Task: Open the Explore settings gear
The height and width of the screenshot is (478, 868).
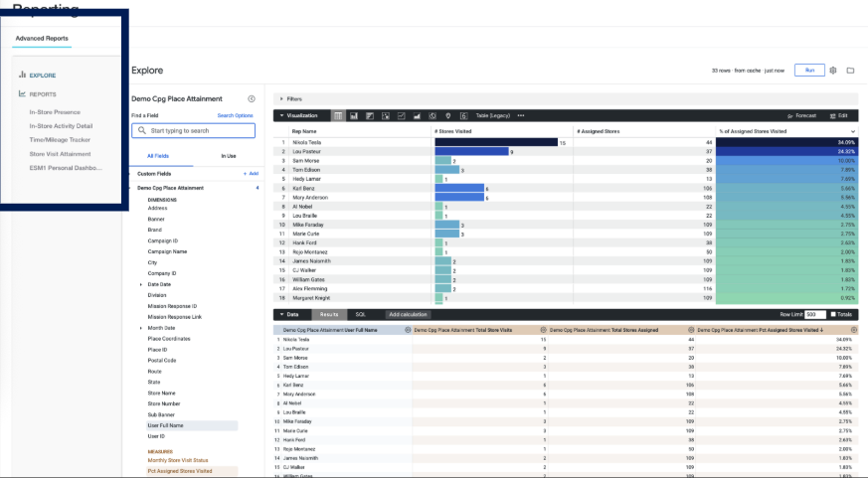Action: pos(832,71)
